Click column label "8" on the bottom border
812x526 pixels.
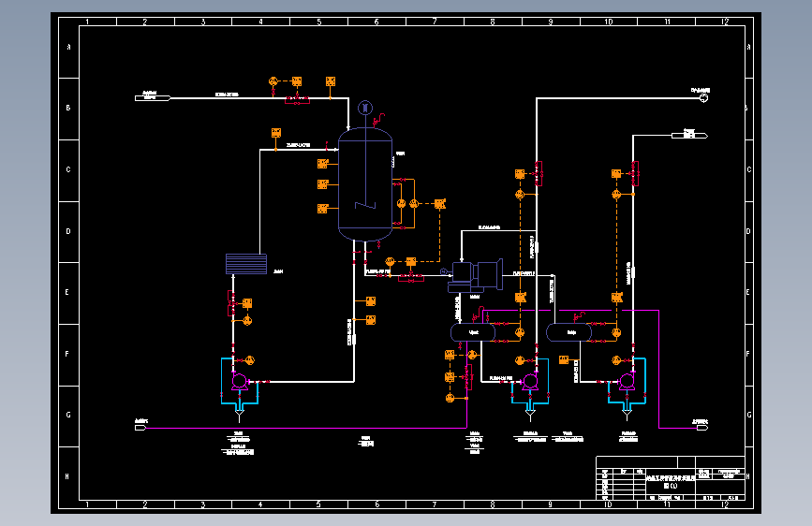492,504
